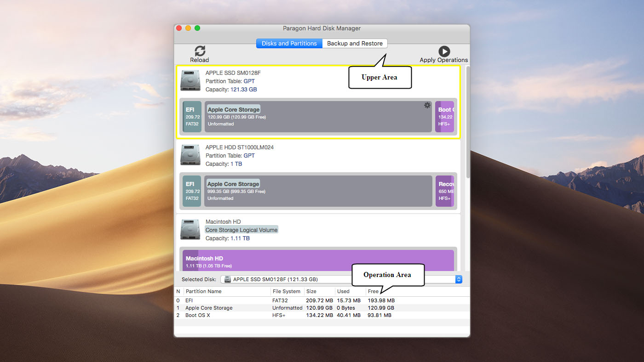Sort by N column header
Viewport: 644px width, 362px height.
(178, 291)
